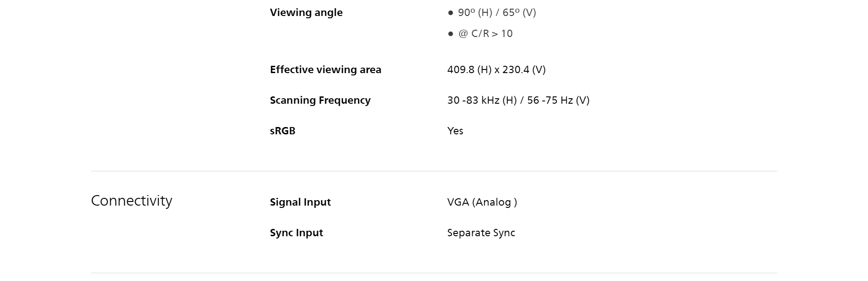Select the sRGB label
868x281 pixels.
point(282,131)
